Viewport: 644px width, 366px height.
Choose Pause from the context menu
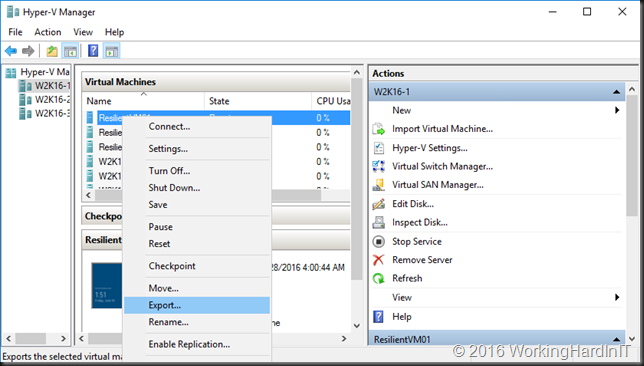coord(197,227)
